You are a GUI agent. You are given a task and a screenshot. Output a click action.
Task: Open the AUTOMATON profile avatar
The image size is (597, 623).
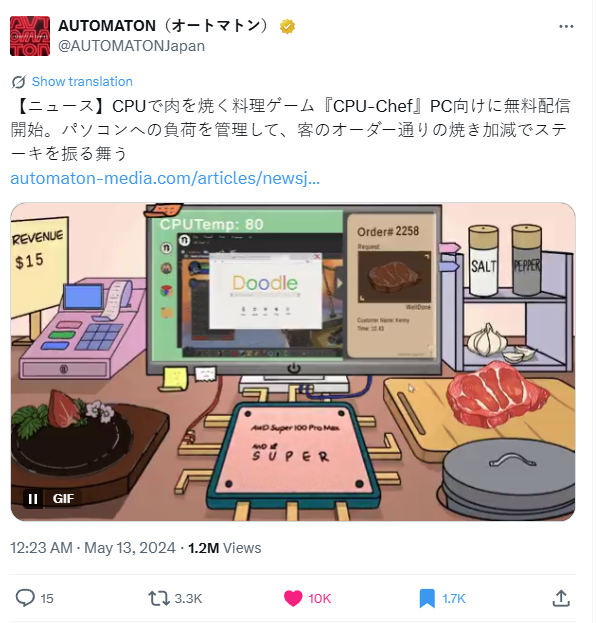click(30, 36)
